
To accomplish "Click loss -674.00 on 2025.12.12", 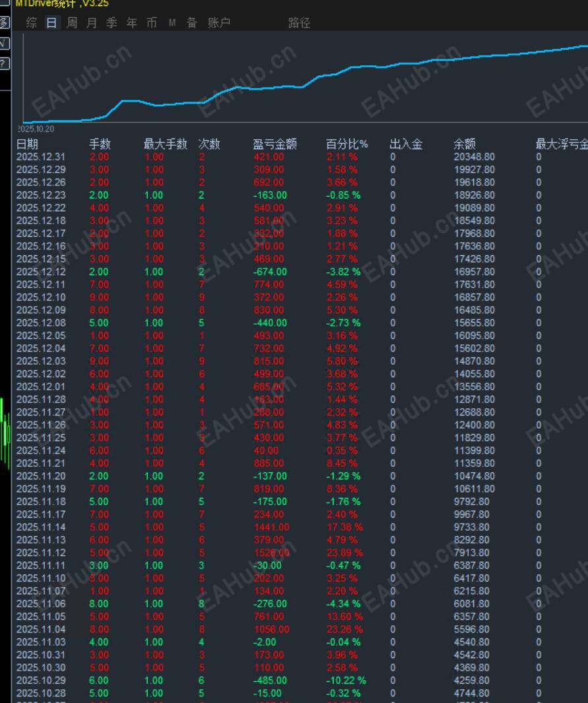I will tap(270, 272).
